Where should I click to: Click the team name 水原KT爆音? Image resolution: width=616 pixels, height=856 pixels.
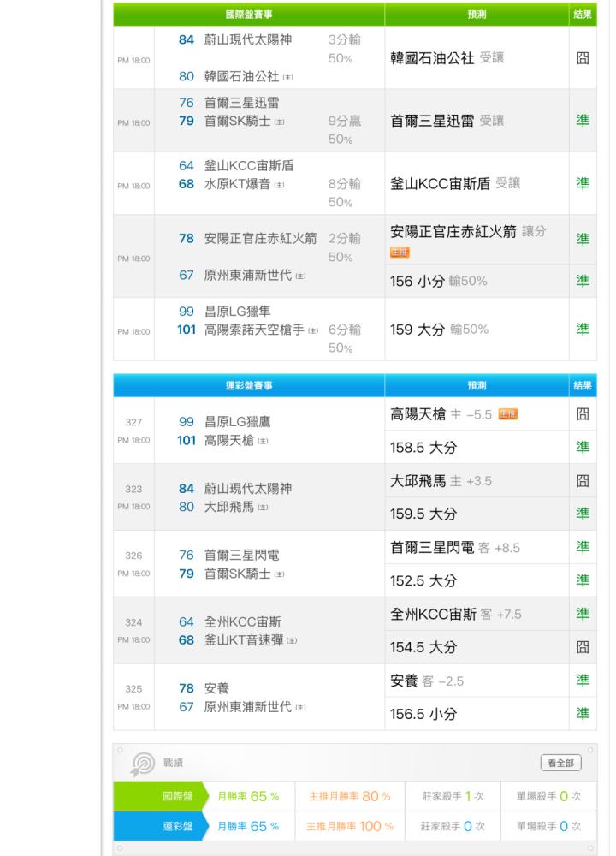(237, 185)
